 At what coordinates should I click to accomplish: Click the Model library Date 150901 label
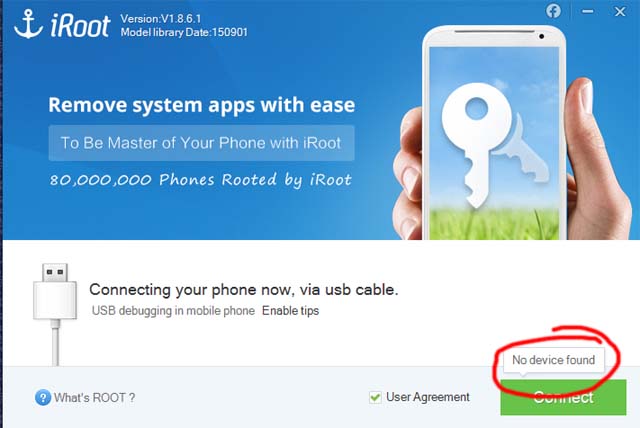[184, 32]
